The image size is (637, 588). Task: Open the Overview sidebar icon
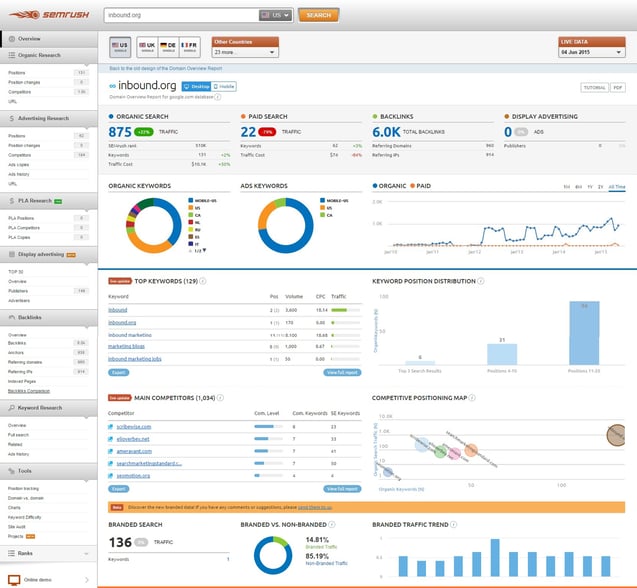click(x=12, y=39)
